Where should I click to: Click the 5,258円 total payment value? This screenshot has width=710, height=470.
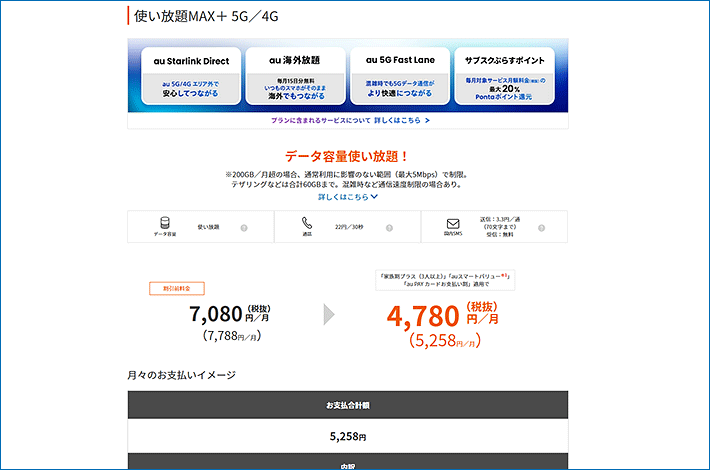pyautogui.click(x=348, y=436)
